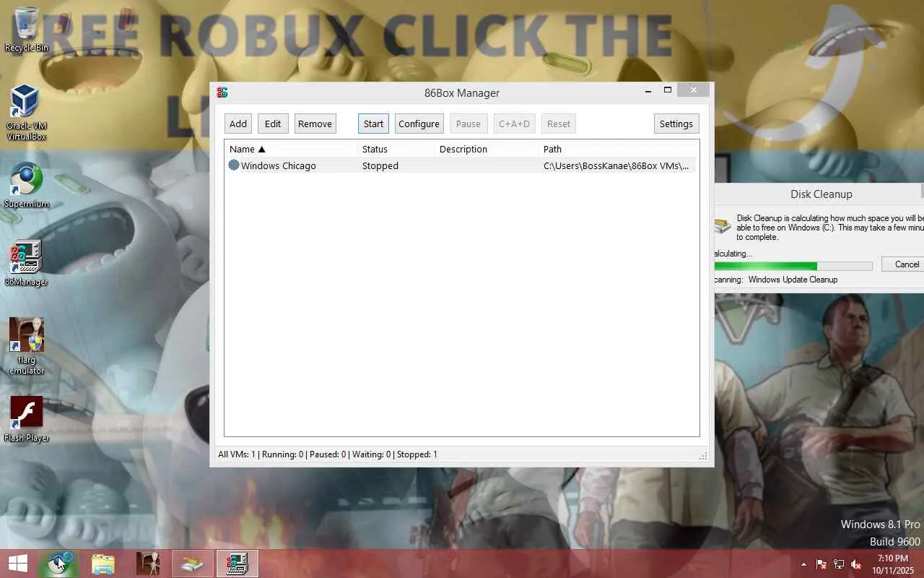Image resolution: width=924 pixels, height=578 pixels.
Task: Open the taskbar clock showing 7:10 PM
Action: pyautogui.click(x=893, y=564)
